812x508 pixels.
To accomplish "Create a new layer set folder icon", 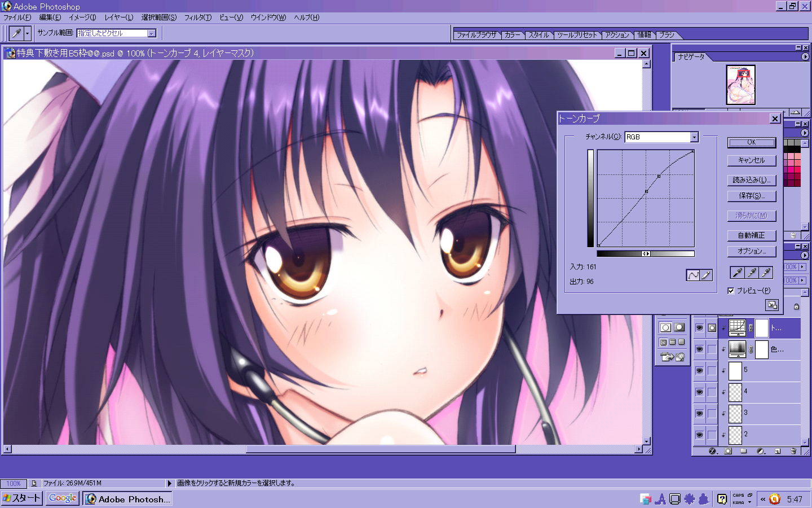I will point(744,451).
